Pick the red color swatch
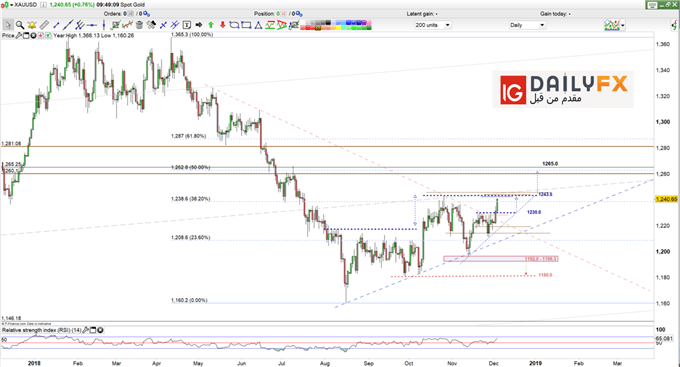Screen dimensions: 680x367 click(307, 28)
